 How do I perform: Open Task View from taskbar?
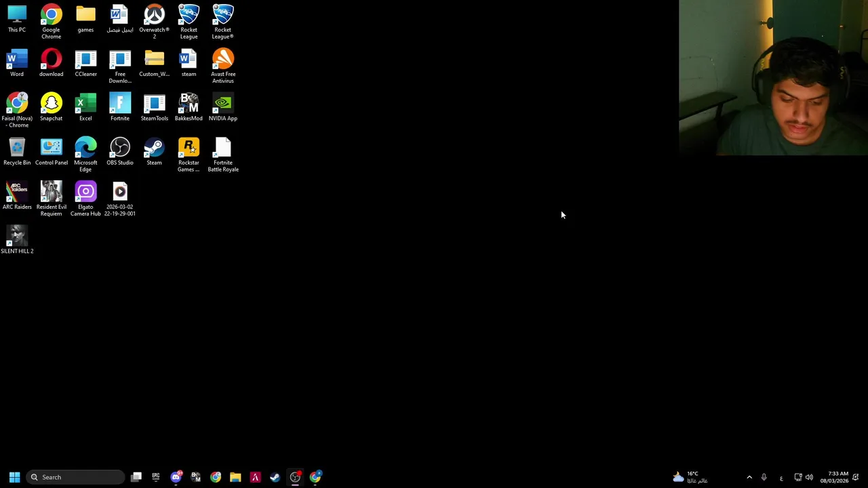(x=136, y=477)
